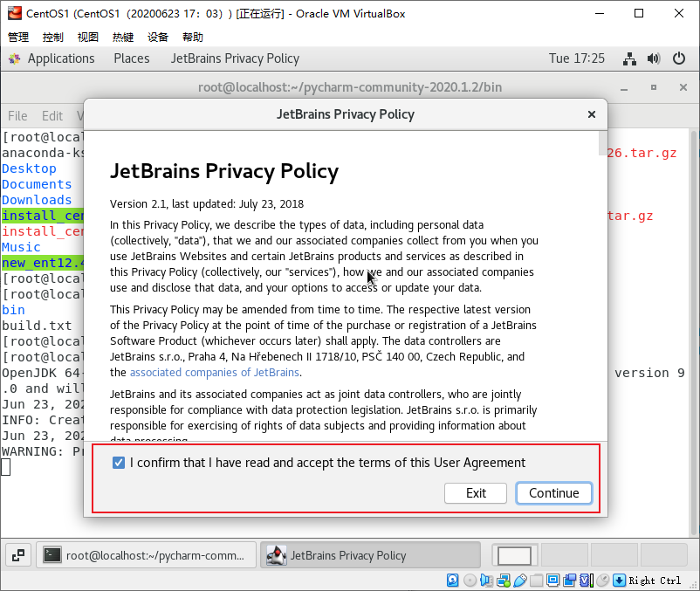Click the VirtualBox hard disk activity icon

[453, 581]
